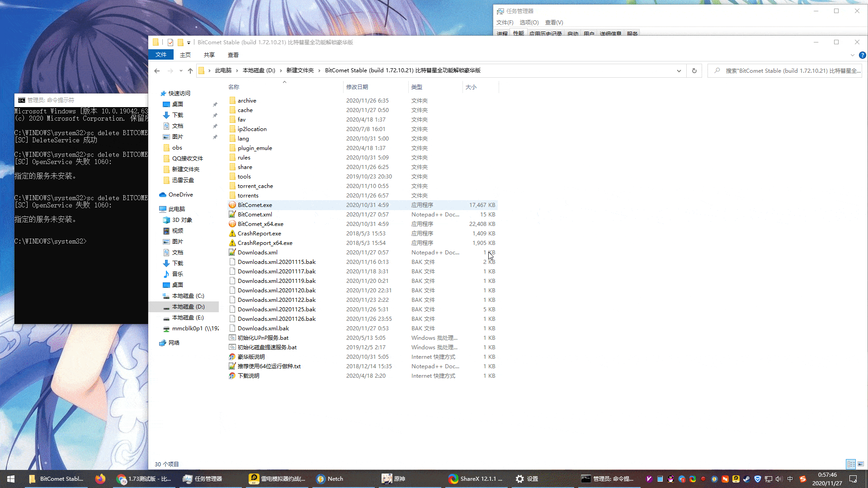Select CrashReport.exe warning icon file

[232, 233]
